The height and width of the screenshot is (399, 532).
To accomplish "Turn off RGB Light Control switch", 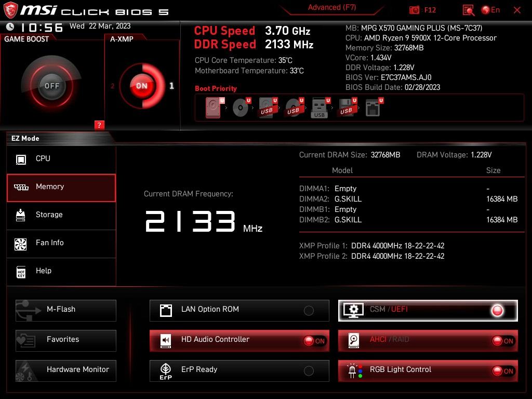I will [x=503, y=371].
